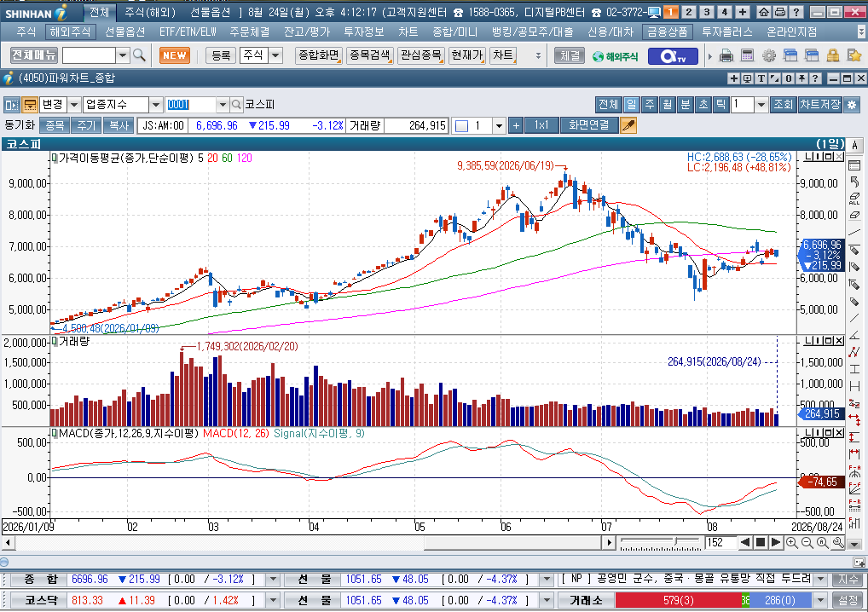The width and height of the screenshot is (868, 612).
Task: Click the zoom in magnifier below the chart
Action: [x=791, y=543]
